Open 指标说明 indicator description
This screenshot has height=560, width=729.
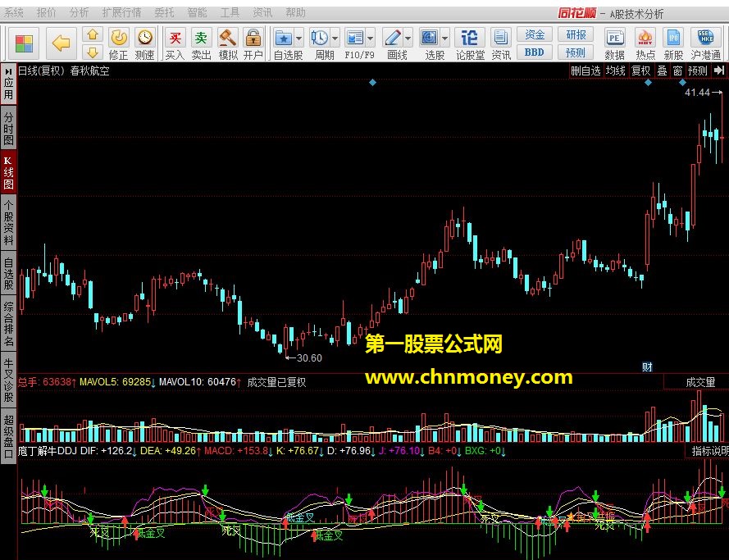pyautogui.click(x=708, y=451)
